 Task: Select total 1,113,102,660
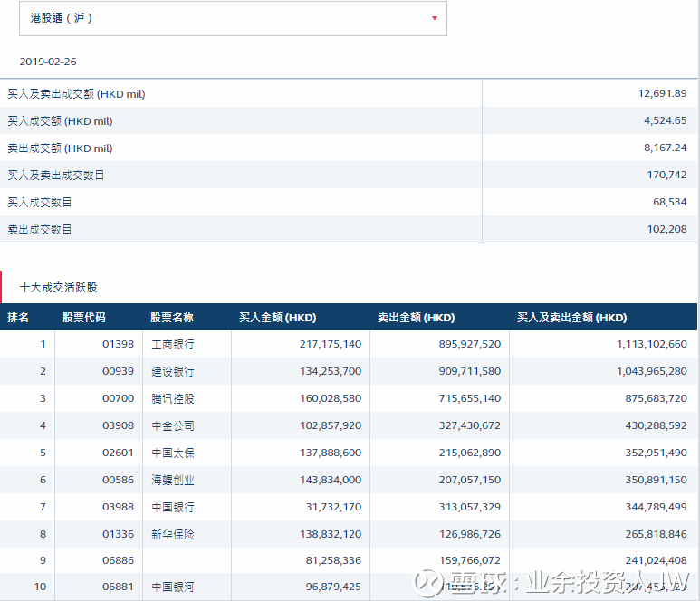652,344
